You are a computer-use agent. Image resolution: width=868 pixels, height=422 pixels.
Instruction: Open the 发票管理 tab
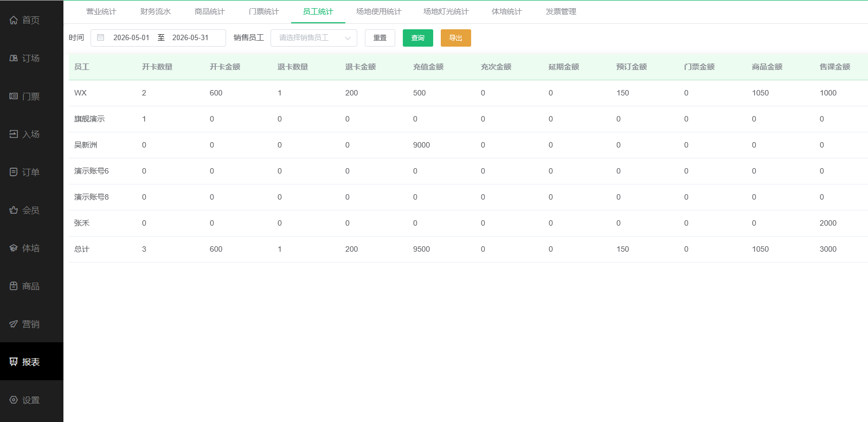[x=561, y=11]
